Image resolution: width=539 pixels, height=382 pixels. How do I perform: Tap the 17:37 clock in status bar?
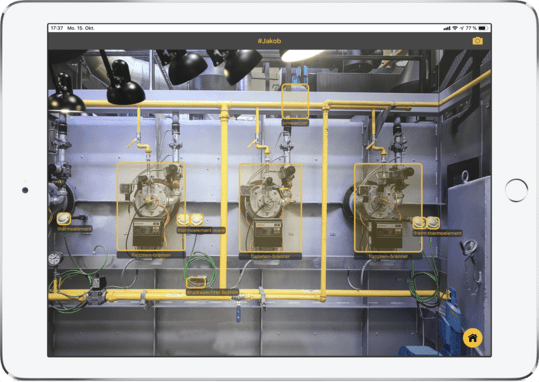click(57, 28)
